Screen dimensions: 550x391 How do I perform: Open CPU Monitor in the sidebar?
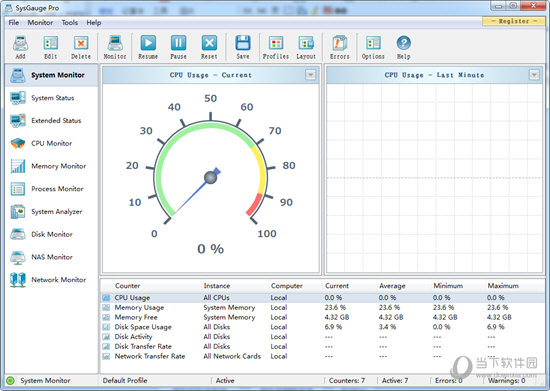click(52, 143)
